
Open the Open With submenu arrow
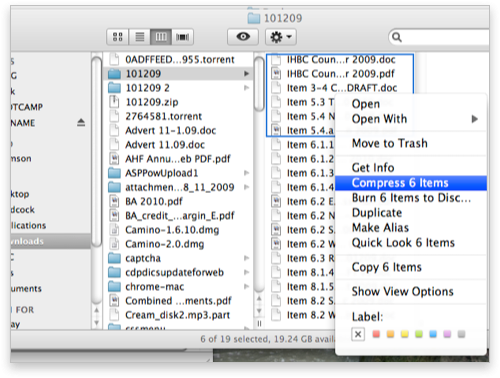[x=475, y=119]
